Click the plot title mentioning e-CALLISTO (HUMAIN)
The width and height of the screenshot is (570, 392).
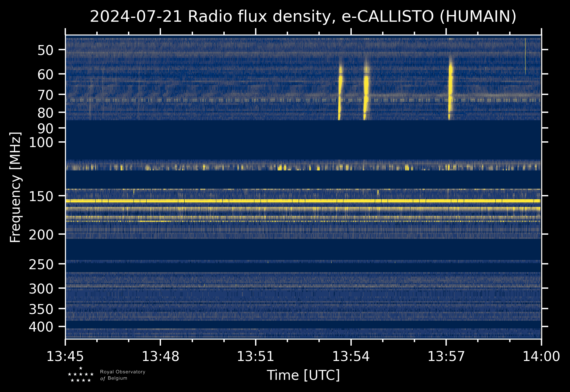[303, 17]
